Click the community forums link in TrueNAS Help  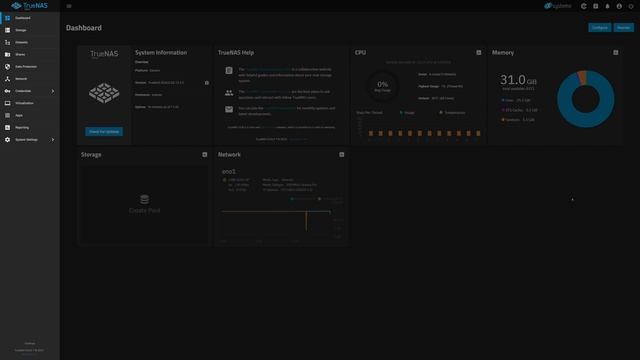tap(267, 92)
